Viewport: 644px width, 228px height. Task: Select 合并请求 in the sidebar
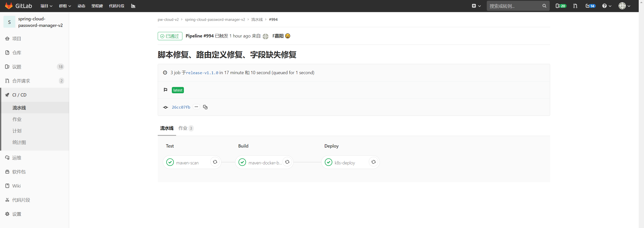[21, 81]
